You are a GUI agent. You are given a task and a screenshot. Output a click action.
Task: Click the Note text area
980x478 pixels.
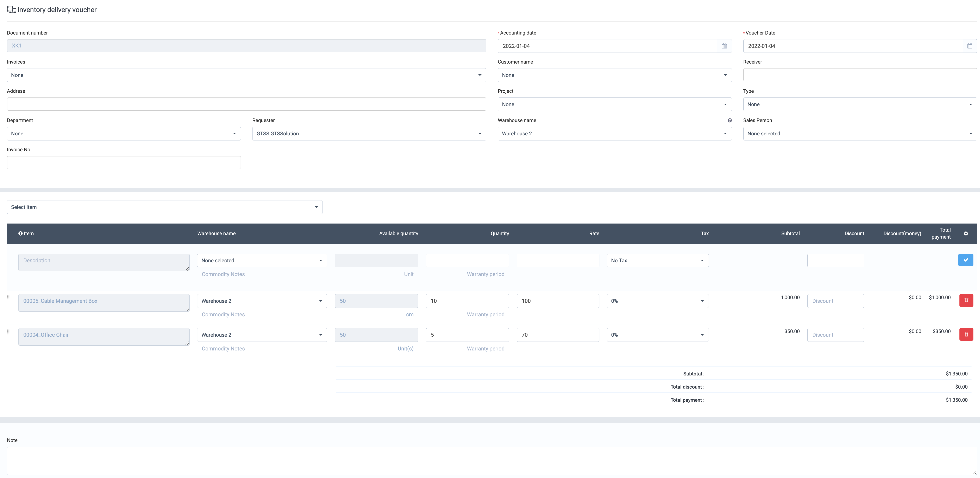492,460
